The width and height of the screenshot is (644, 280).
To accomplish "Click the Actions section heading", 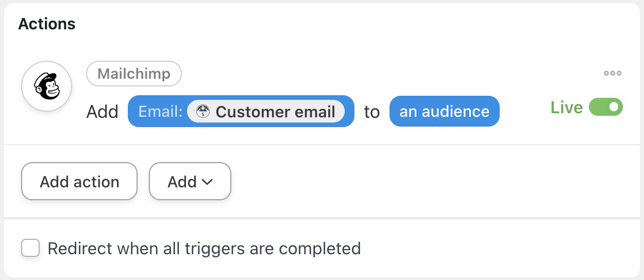I will 47,24.
